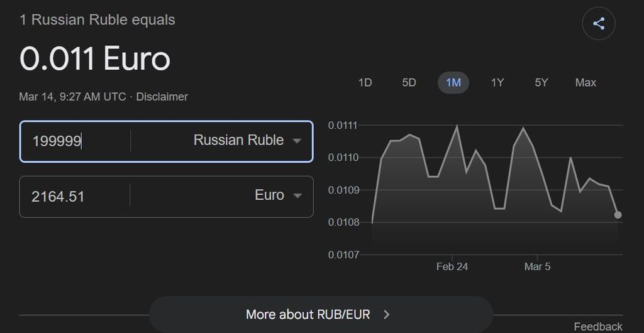This screenshot has width=644, height=333.
Task: Show the Max time range
Action: pos(586,82)
